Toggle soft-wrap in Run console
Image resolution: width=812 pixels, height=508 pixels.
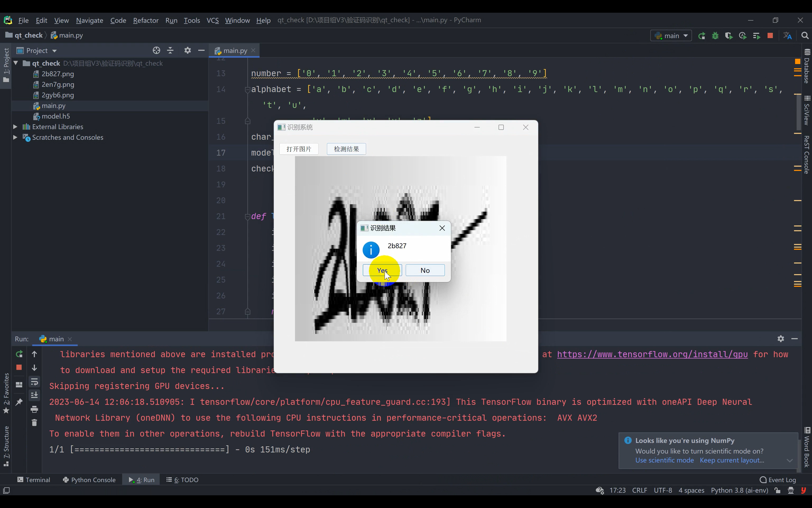click(x=34, y=382)
